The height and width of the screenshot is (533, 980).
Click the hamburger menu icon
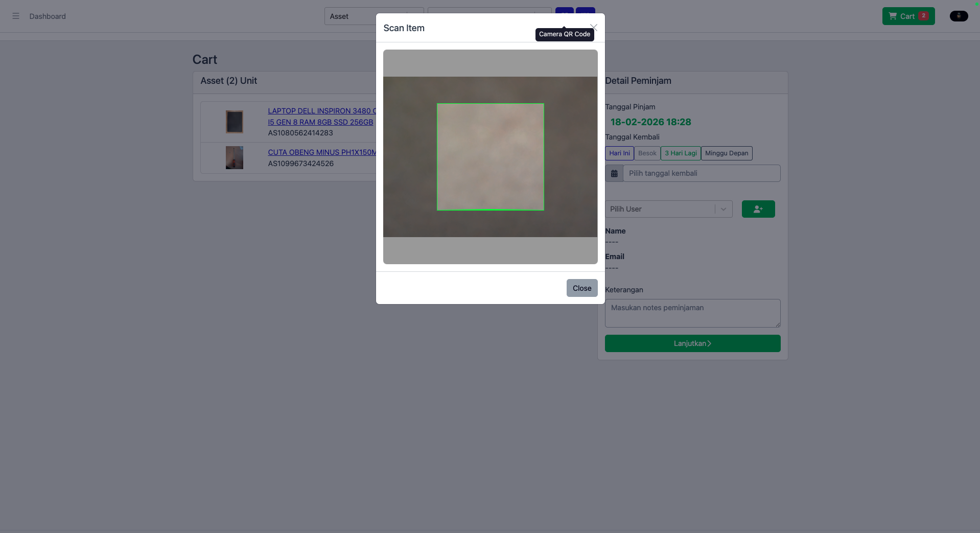pos(16,16)
